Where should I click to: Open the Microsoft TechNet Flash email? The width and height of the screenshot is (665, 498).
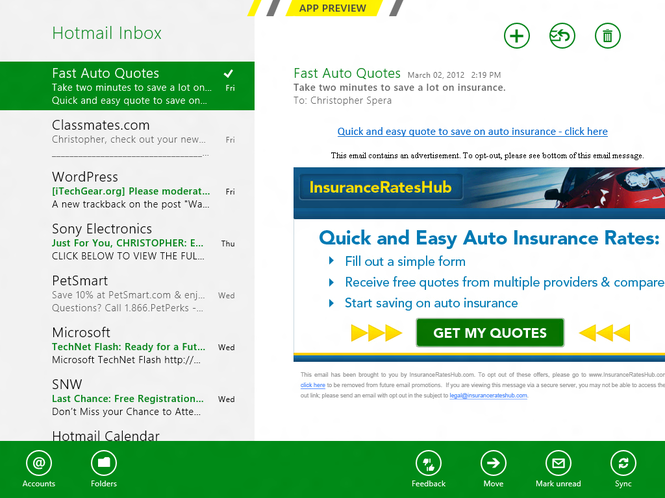[x=127, y=345]
